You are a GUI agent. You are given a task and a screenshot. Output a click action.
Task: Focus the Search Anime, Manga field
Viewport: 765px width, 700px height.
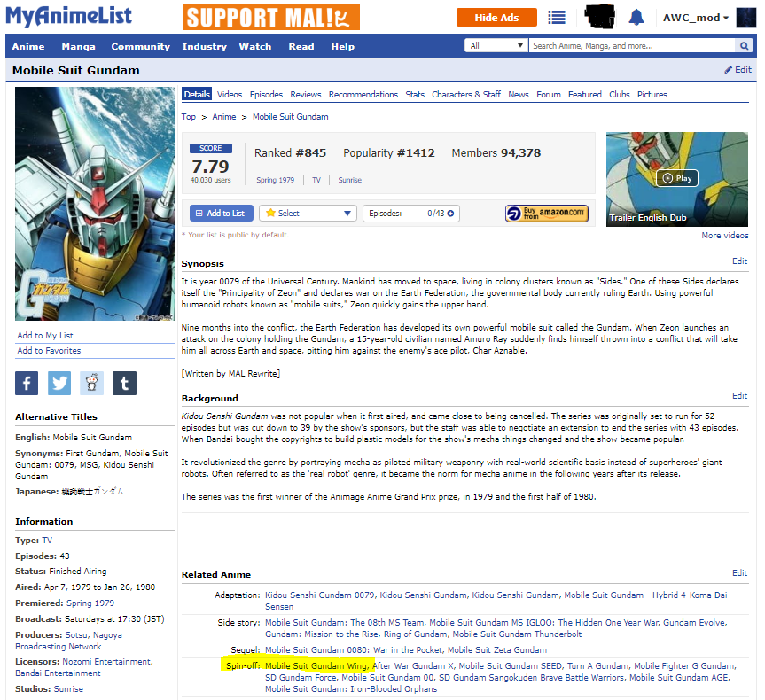pyautogui.click(x=632, y=46)
